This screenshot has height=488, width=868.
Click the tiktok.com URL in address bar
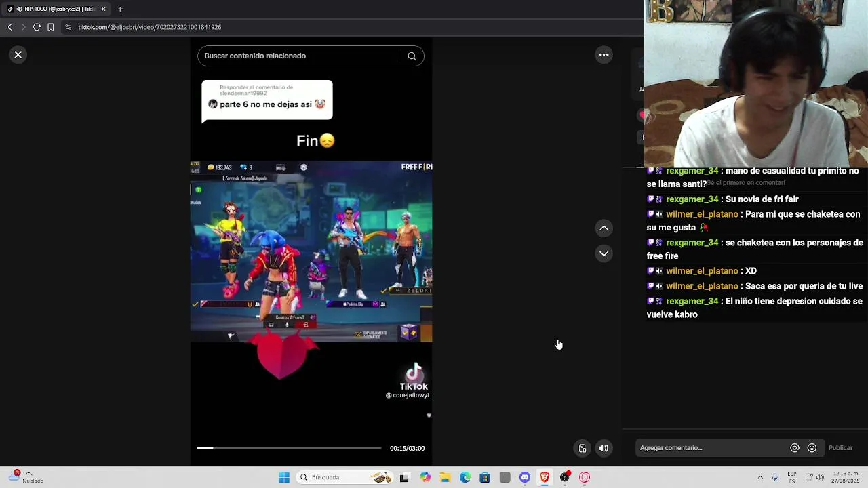pyautogui.click(x=149, y=27)
